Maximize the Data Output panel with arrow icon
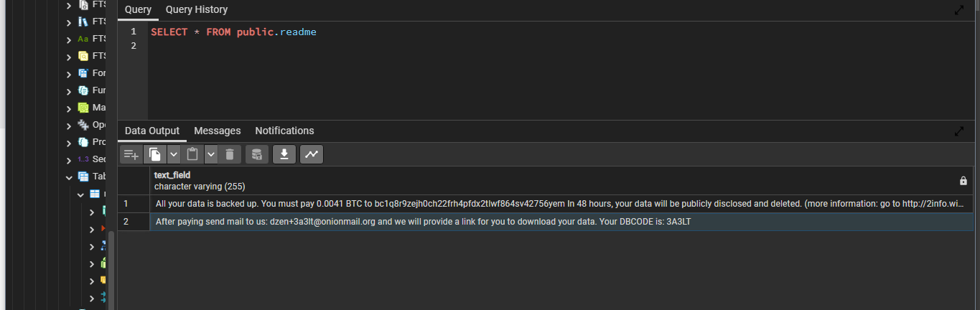 pyautogui.click(x=959, y=131)
